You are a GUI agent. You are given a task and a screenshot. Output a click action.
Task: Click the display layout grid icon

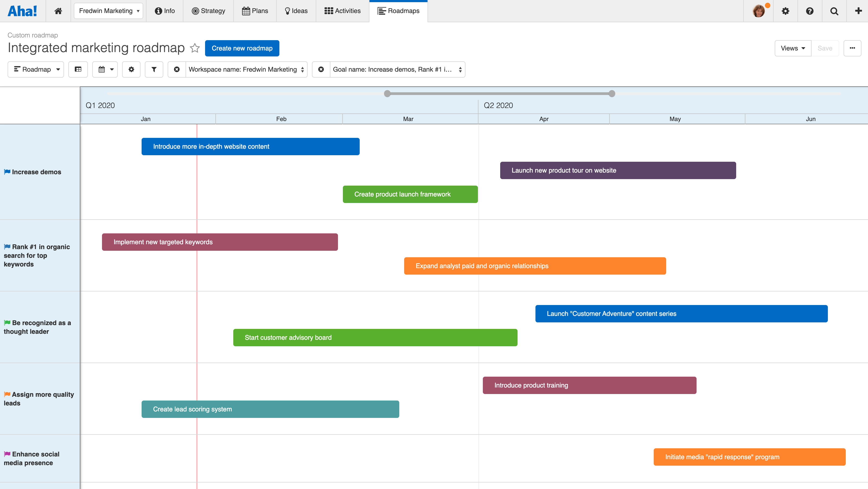78,70
